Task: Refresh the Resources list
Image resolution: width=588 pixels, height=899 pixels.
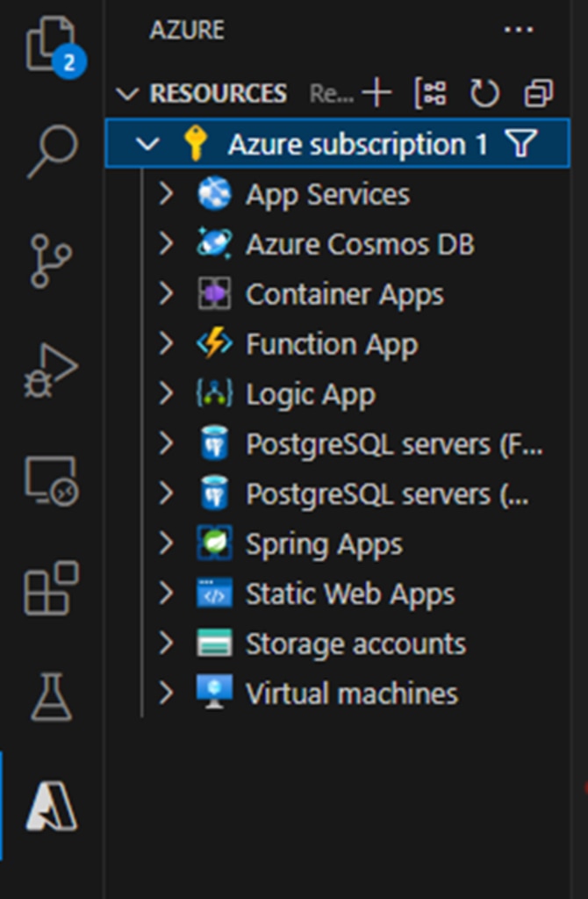Action: (484, 93)
